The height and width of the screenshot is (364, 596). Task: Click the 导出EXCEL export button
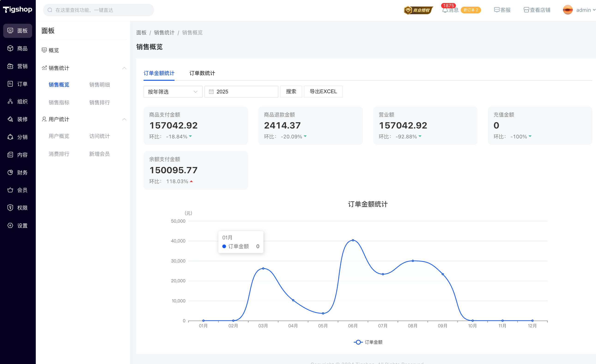click(323, 92)
